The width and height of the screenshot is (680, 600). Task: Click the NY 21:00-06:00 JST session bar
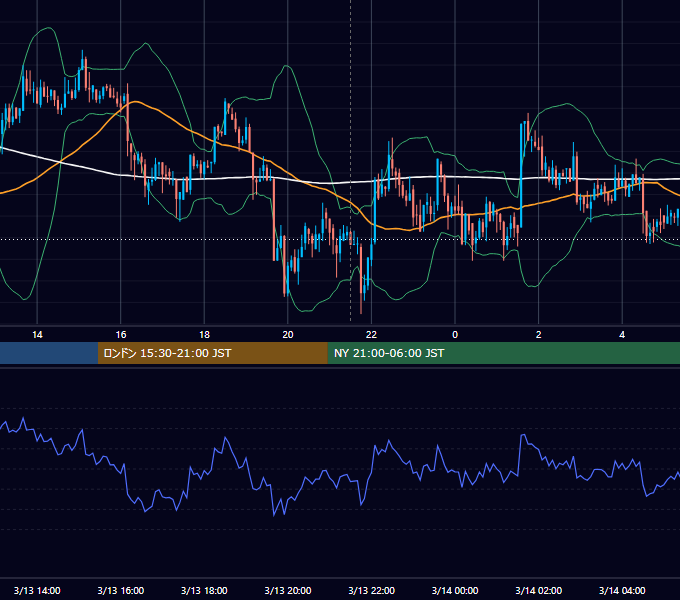[503, 353]
